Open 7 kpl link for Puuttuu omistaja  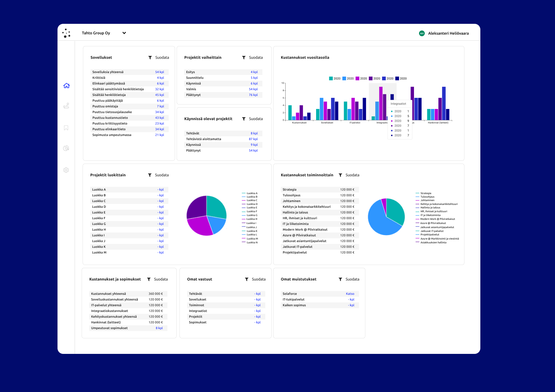pyautogui.click(x=160, y=106)
